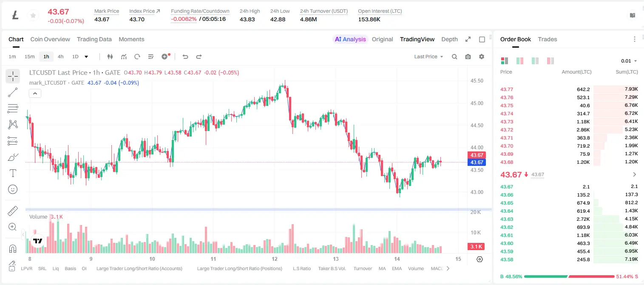Select the text annotation tool
The image size is (644, 285).
tap(13, 173)
